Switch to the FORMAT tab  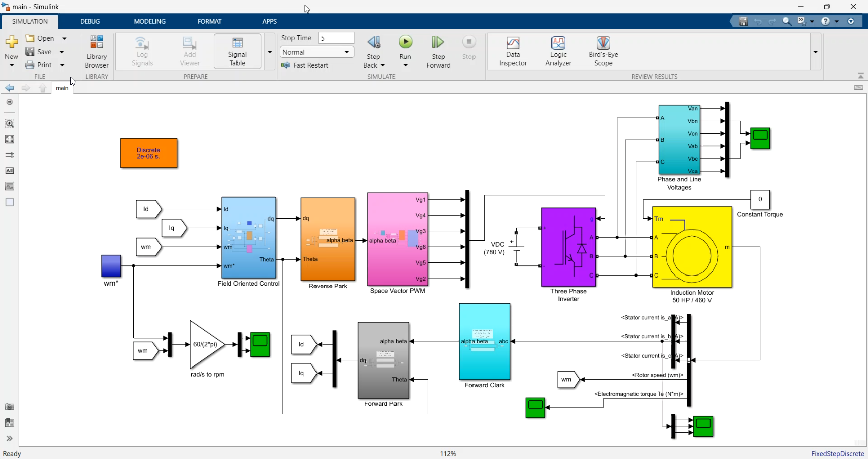[209, 21]
